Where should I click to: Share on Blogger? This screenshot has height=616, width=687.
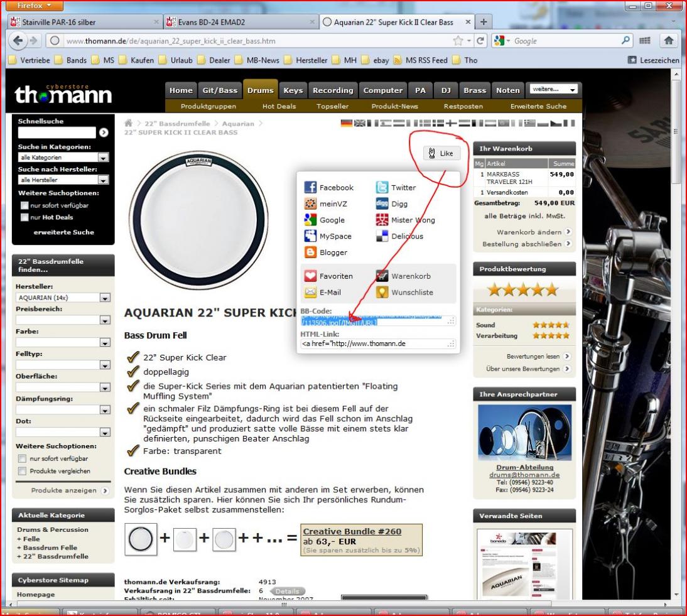[x=325, y=252]
